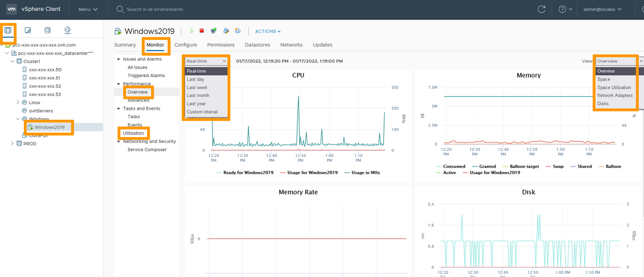The image size is (644, 277).
Task: Open the Summary tab
Action: tap(125, 45)
